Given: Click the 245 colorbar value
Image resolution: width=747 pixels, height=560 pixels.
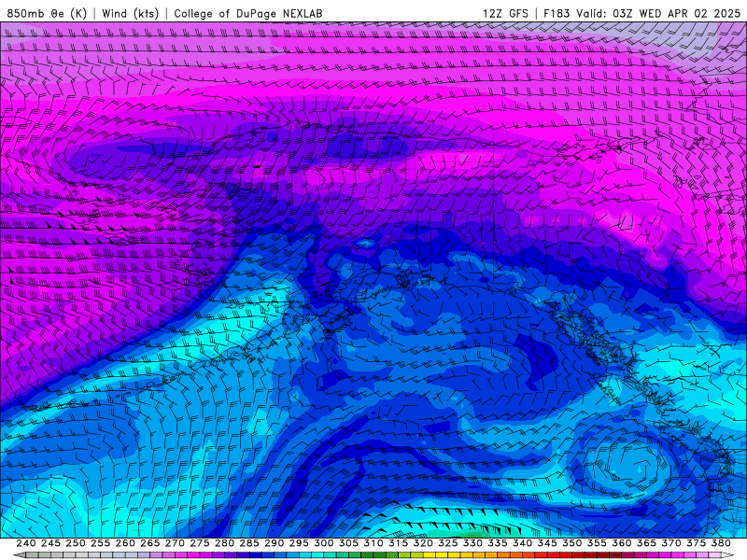Looking at the screenshot, I should click(x=50, y=543).
